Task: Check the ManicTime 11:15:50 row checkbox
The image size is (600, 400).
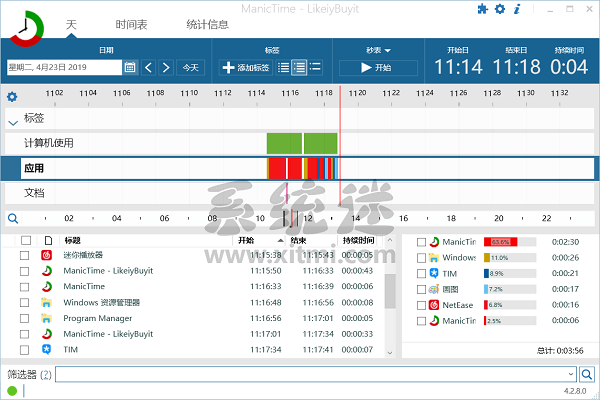Action: coord(24,271)
